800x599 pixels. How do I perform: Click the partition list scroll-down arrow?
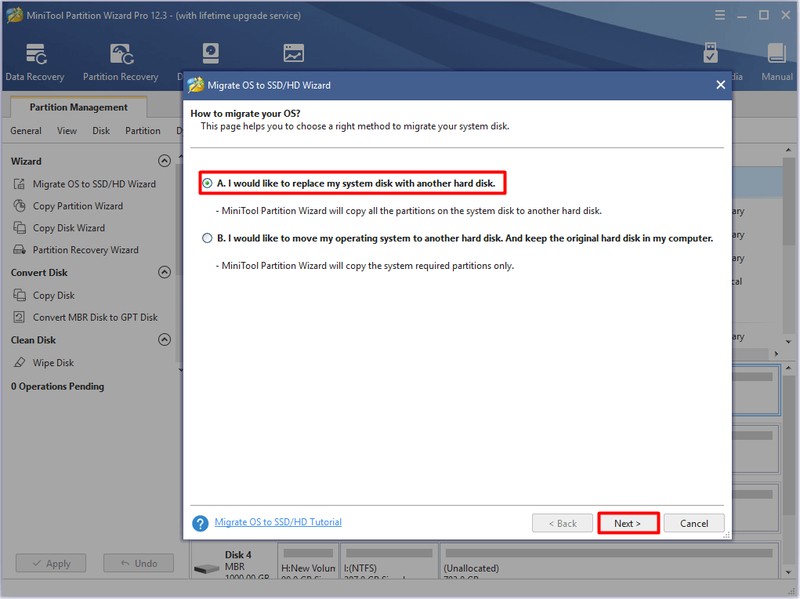788,341
